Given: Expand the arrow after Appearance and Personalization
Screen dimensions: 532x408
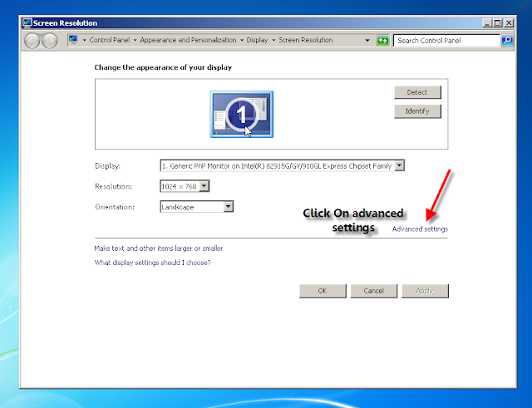Looking at the screenshot, I should pyautogui.click(x=242, y=41).
